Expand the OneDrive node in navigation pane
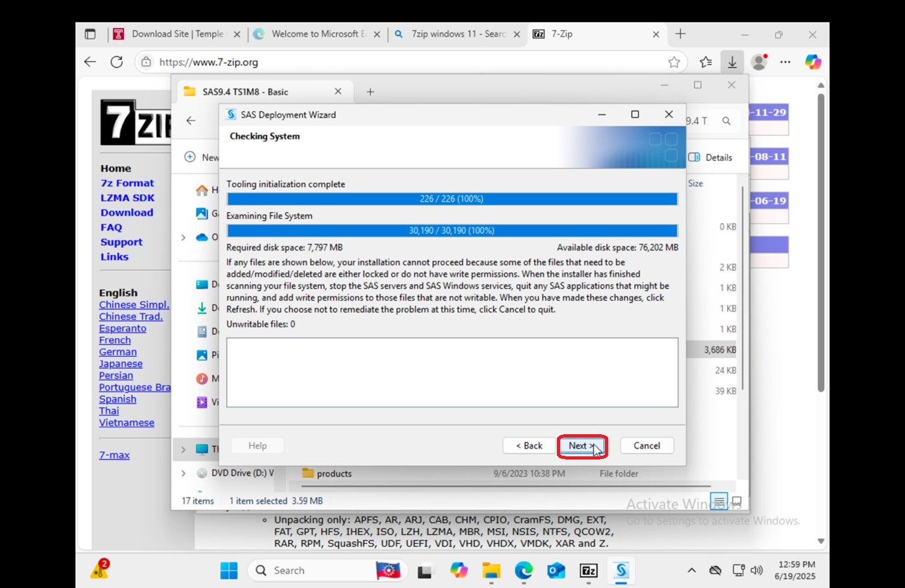The width and height of the screenshot is (905, 588). pos(184,237)
